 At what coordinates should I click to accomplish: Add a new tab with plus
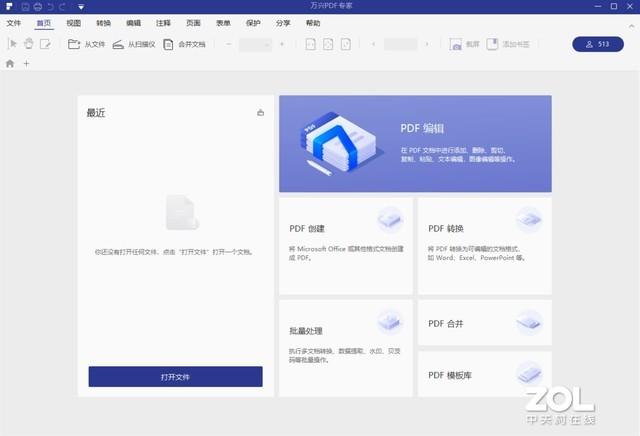point(27,64)
